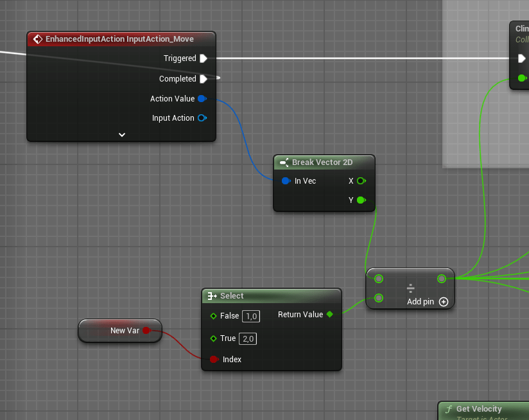The image size is (529, 420).
Task: Click the Completed execution output pin
Action: pos(203,79)
